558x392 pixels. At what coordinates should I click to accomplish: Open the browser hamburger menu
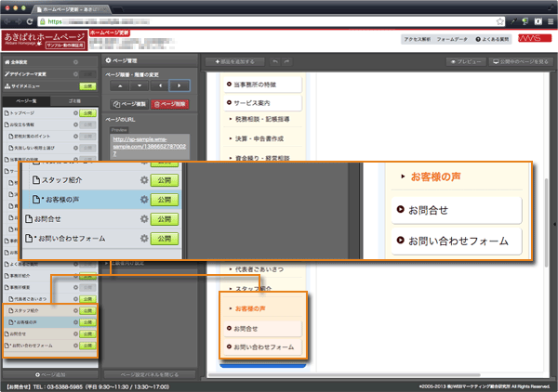click(549, 20)
